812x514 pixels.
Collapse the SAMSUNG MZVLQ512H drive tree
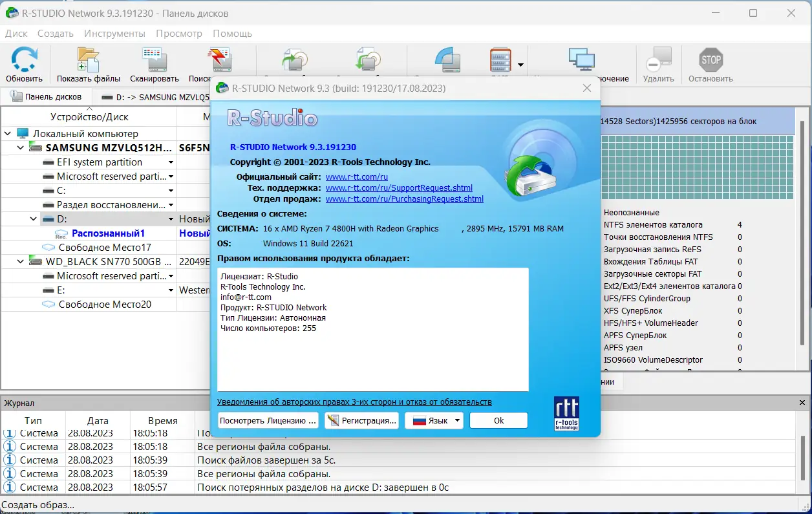[x=20, y=147]
